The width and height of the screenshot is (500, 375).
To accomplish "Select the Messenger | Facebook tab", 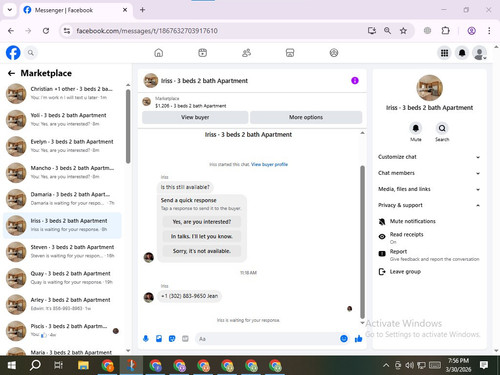I will 75,10.
